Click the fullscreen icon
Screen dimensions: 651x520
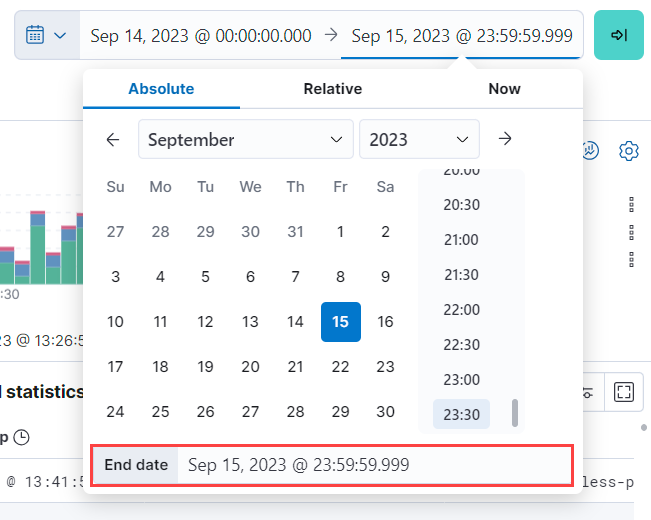point(625,392)
